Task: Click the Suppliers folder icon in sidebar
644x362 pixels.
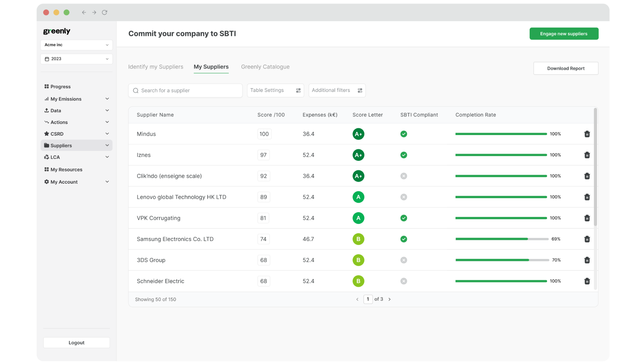Action: pyautogui.click(x=47, y=145)
